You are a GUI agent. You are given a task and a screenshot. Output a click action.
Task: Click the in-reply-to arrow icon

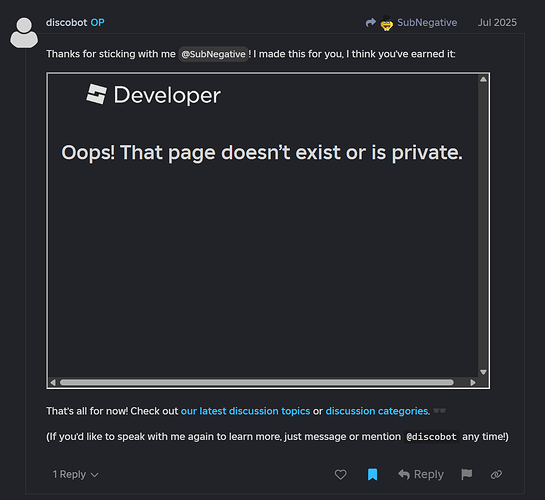point(371,23)
